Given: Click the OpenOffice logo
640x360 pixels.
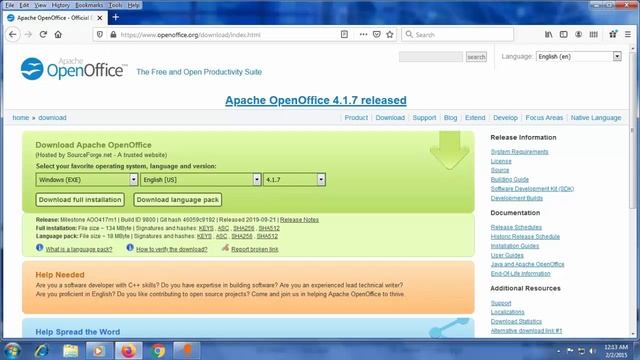Looking at the screenshot, I should pyautogui.click(x=73, y=69).
